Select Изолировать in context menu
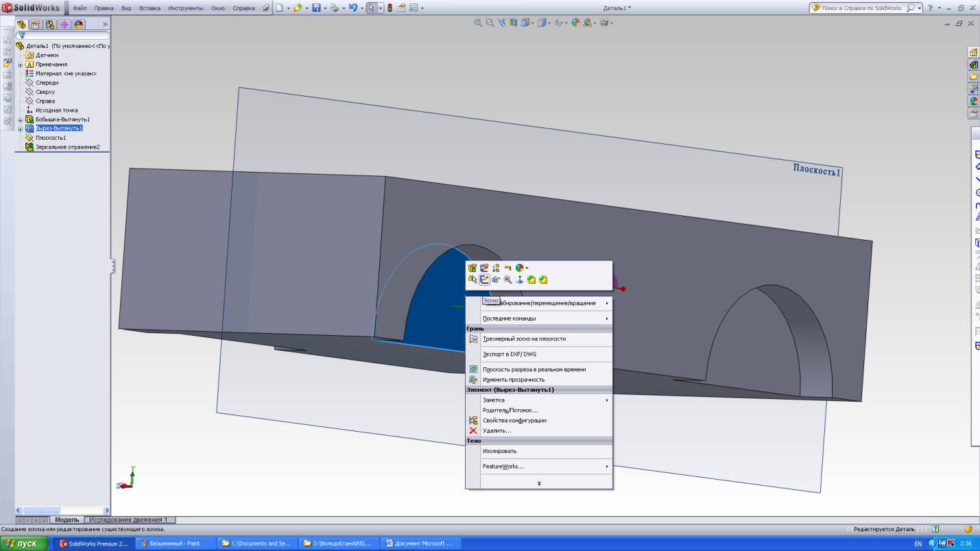 [x=499, y=451]
